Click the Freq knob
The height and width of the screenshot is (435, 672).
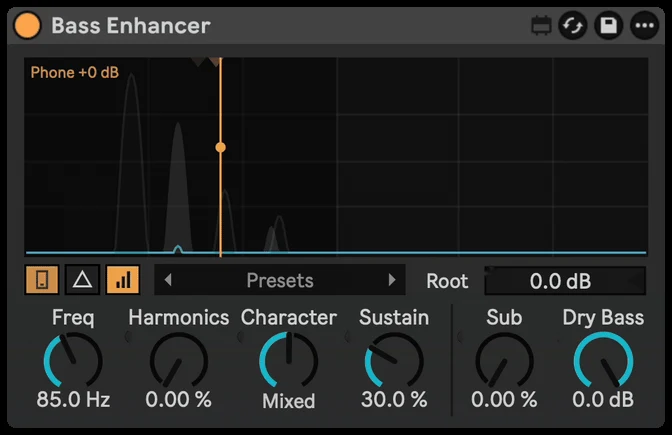(x=73, y=361)
